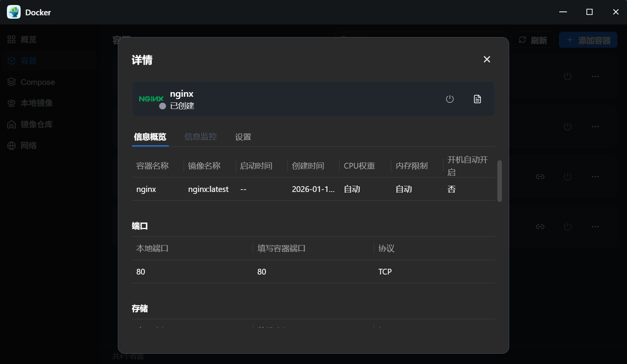
Task: Click the 内存限制 column header
Action: (412, 166)
